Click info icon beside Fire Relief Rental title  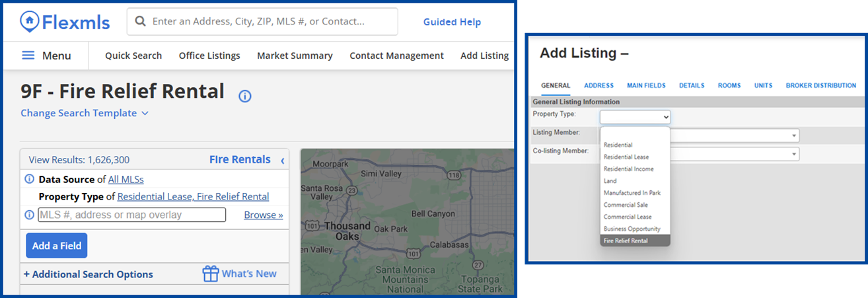coord(245,96)
